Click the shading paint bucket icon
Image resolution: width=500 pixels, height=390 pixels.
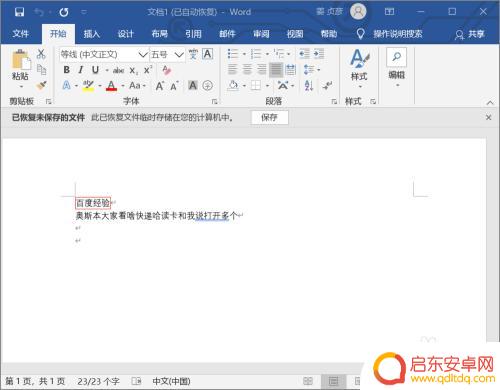(233, 86)
